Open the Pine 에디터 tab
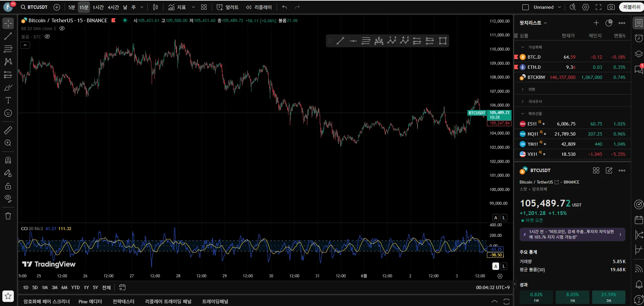The image size is (644, 306). coord(90,301)
